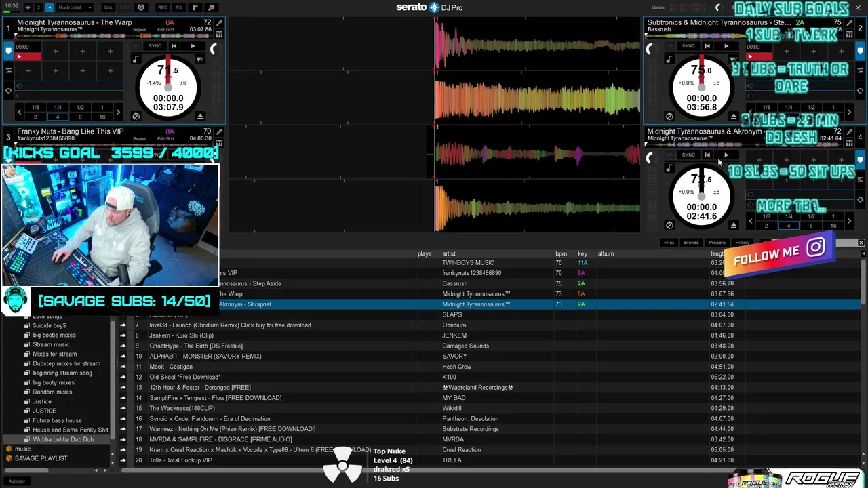
Task: Toggle keylock note on deck 4
Action: tap(669, 167)
